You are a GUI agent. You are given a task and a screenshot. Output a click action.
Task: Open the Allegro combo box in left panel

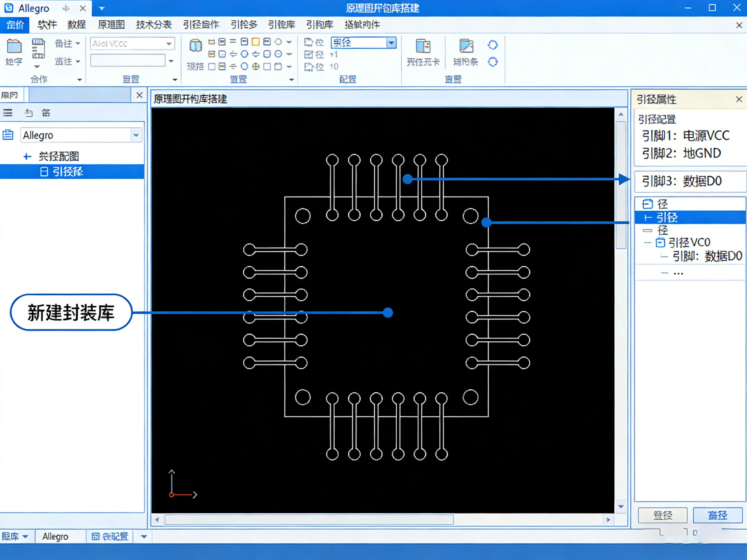(x=136, y=135)
